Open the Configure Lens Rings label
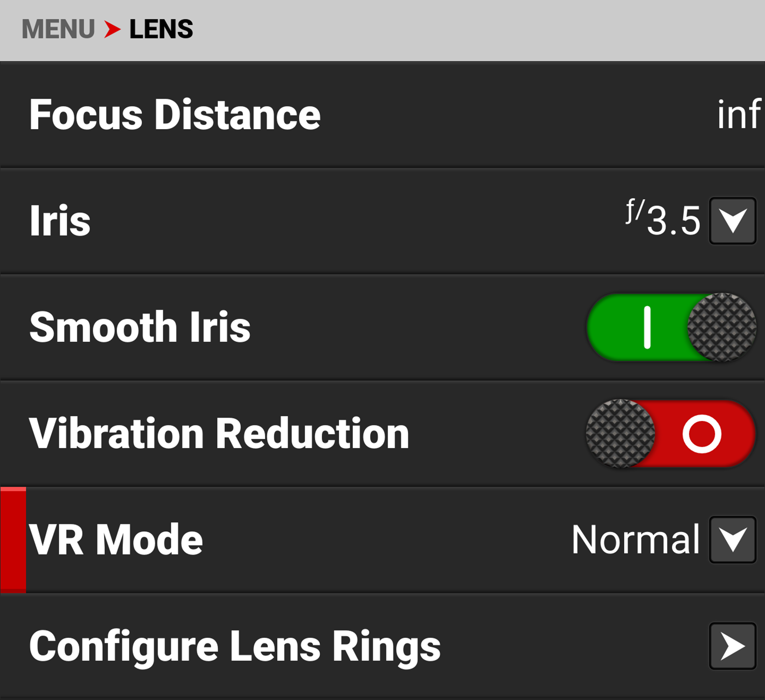Screen dimensions: 765x700 pyautogui.click(x=235, y=646)
